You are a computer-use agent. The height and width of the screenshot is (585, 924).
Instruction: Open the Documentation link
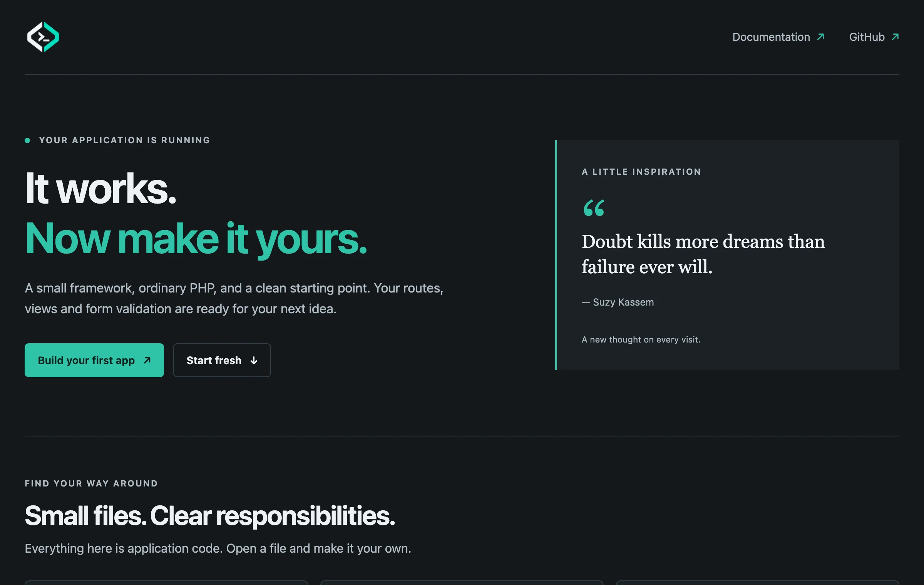point(778,37)
